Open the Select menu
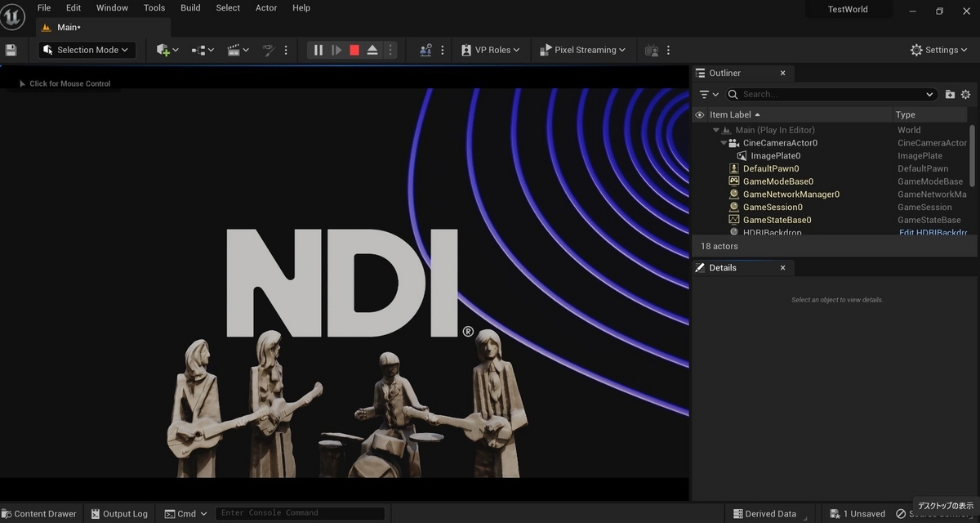980x523 pixels. click(x=228, y=7)
